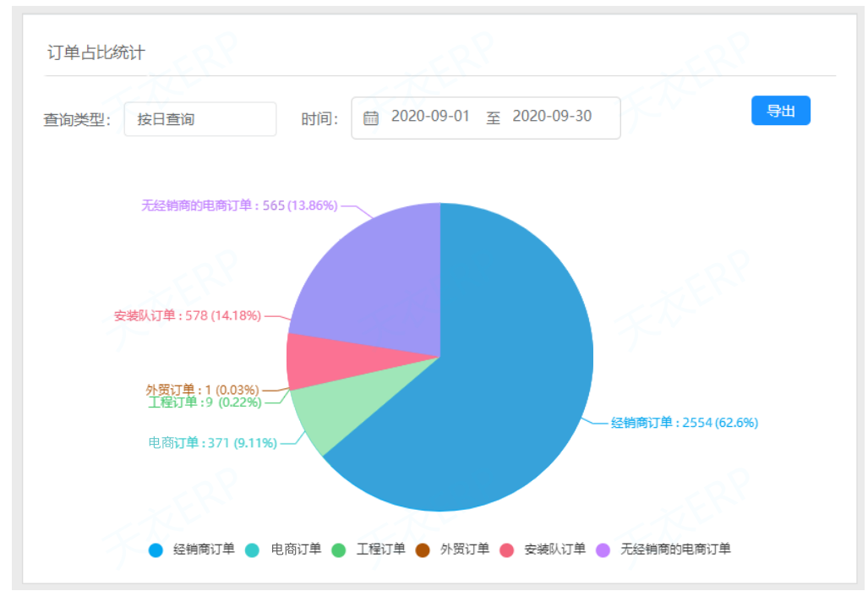The width and height of the screenshot is (868, 591).
Task: Toggle 安装队订单 legend item
Action: tap(543, 550)
